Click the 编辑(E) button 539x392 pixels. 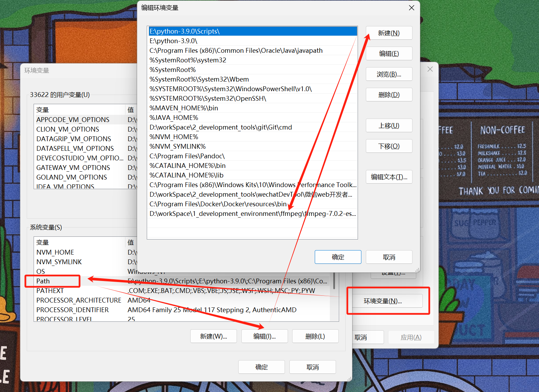point(389,54)
